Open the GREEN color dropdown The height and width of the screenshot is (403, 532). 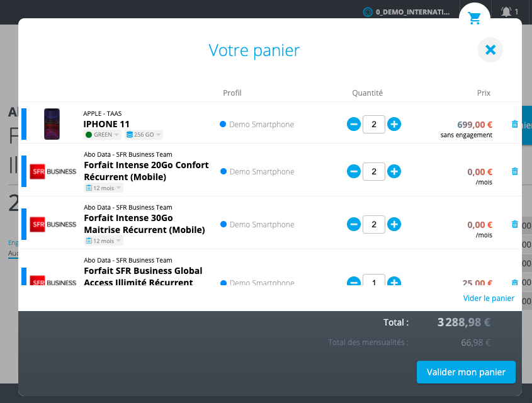pyautogui.click(x=102, y=135)
